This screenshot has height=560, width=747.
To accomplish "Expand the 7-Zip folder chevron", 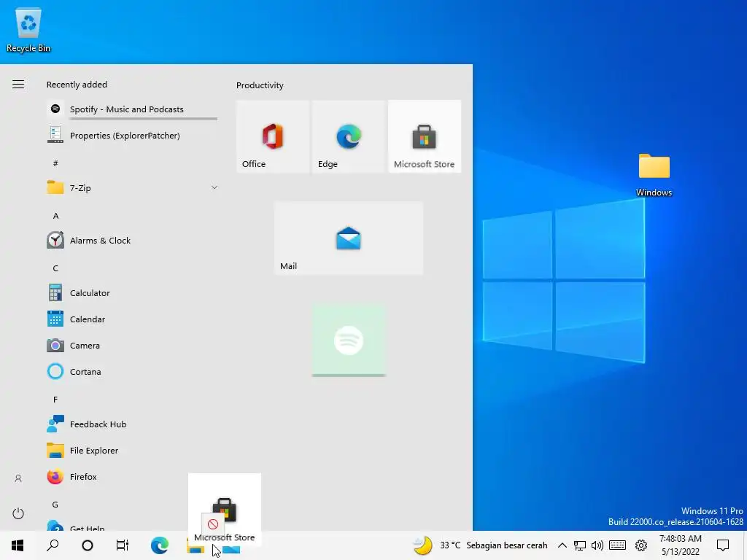I will (x=214, y=187).
